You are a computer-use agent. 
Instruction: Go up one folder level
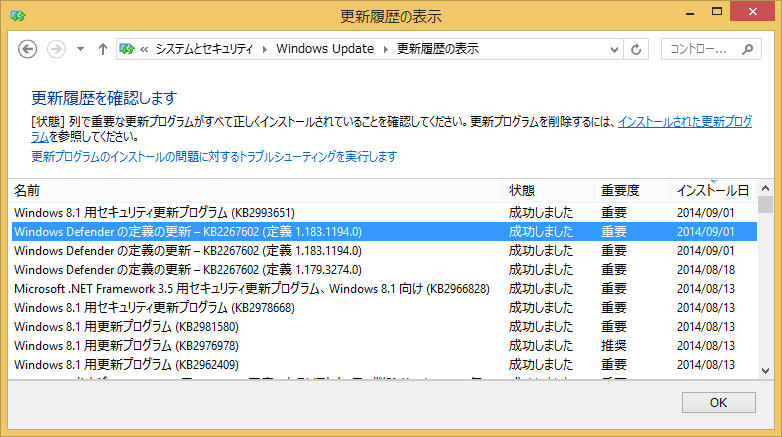(x=103, y=49)
